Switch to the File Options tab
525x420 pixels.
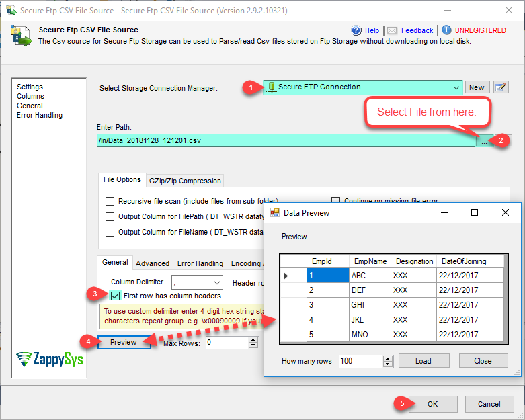click(122, 179)
